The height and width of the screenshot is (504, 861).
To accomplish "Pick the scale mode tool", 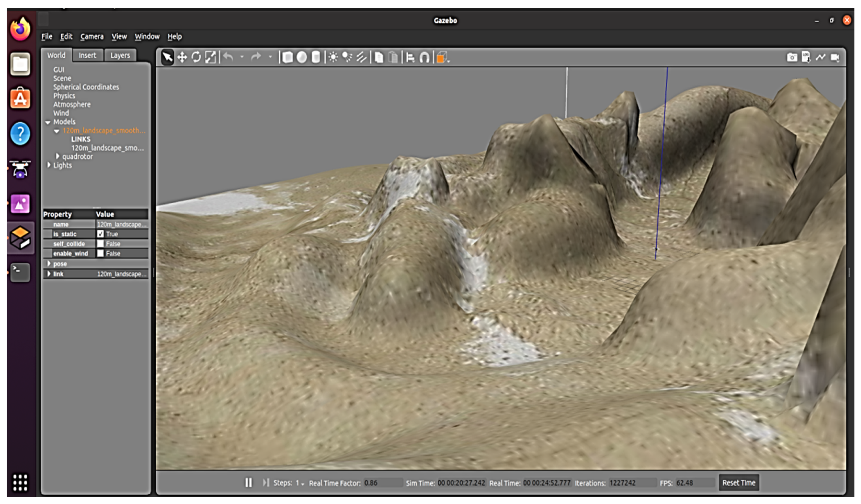I will 211,58.
